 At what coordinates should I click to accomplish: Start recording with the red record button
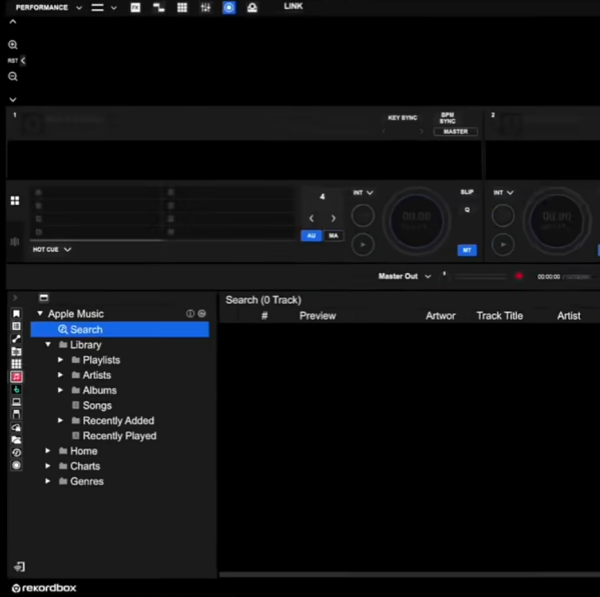click(x=519, y=276)
